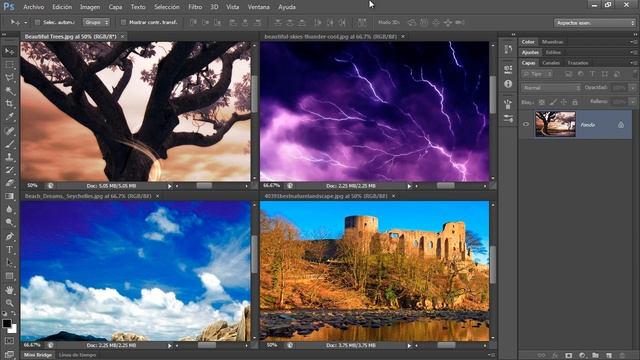Click lock transparent pixels icon
The image size is (640, 360).
click(x=541, y=102)
